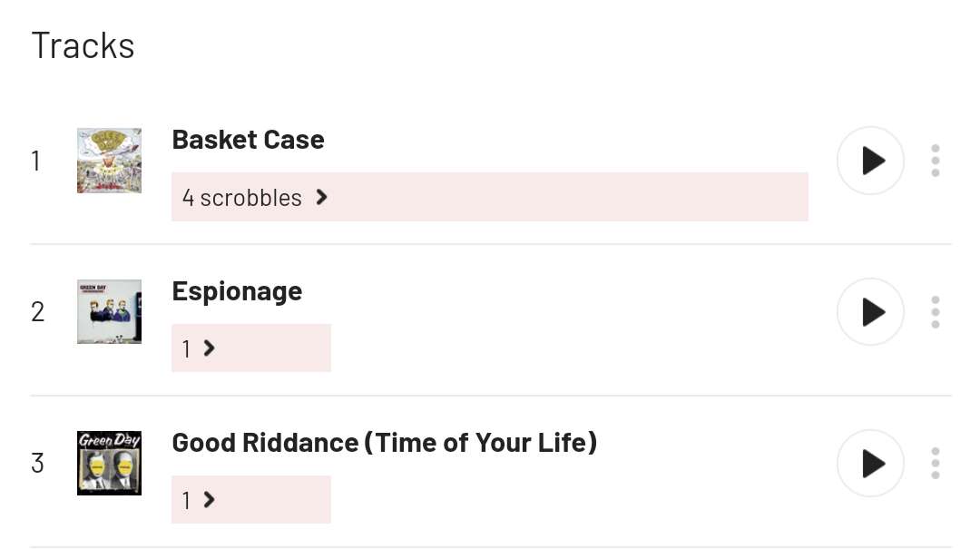Select the Good Riddance album art thumbnail

click(x=109, y=464)
